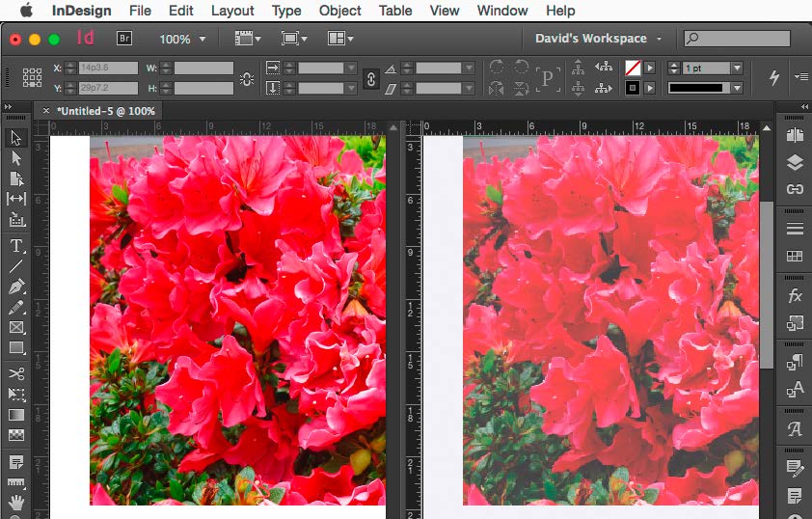Image resolution: width=812 pixels, height=519 pixels.
Task: Select the Line tool
Action: click(x=16, y=266)
